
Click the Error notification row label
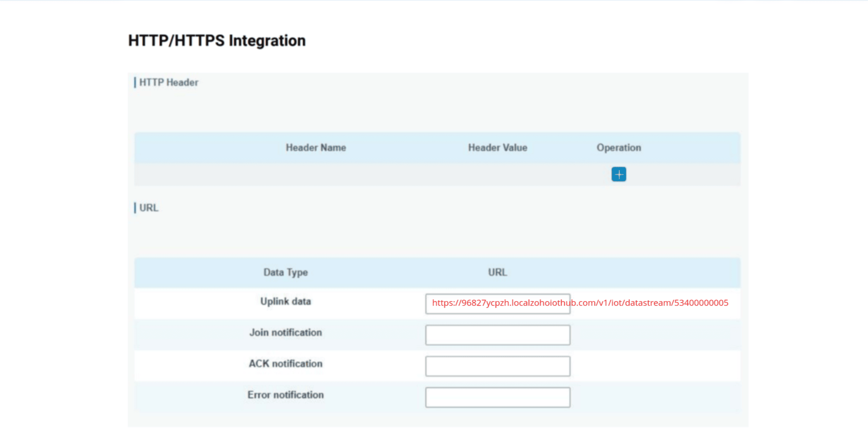tap(285, 395)
